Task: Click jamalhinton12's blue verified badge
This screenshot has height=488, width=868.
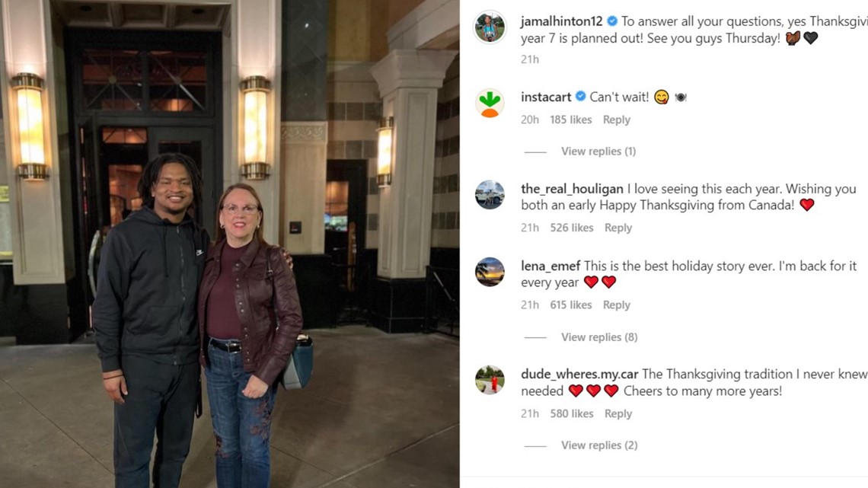Action: pos(611,21)
